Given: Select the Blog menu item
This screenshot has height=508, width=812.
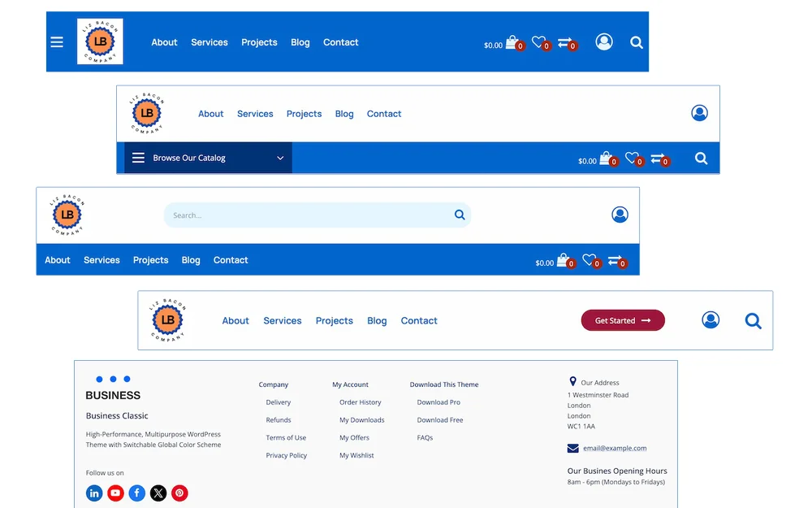Looking at the screenshot, I should pos(300,42).
